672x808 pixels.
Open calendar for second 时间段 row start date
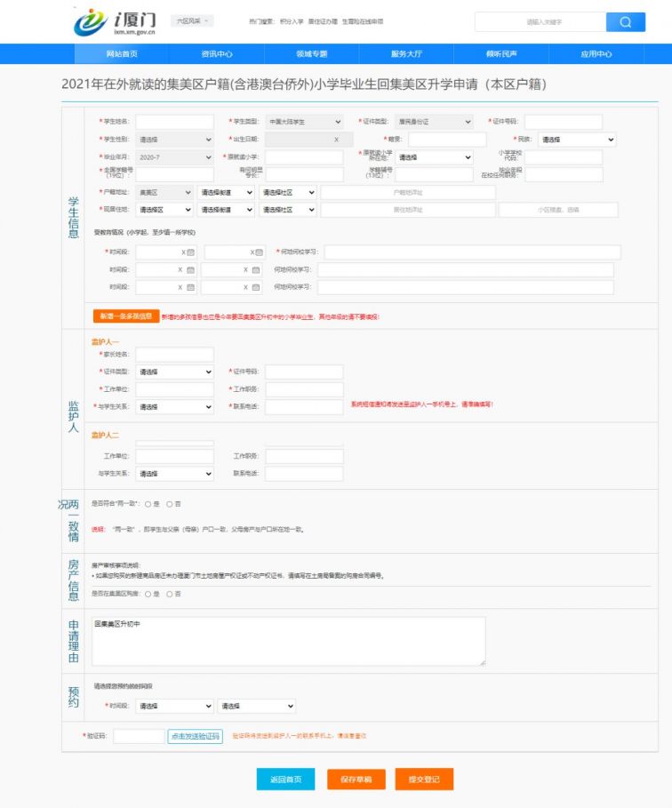point(191,270)
